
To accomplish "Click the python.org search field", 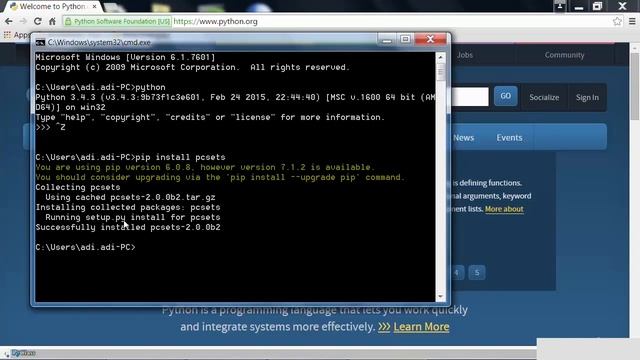I will pyautogui.click(x=470, y=97).
